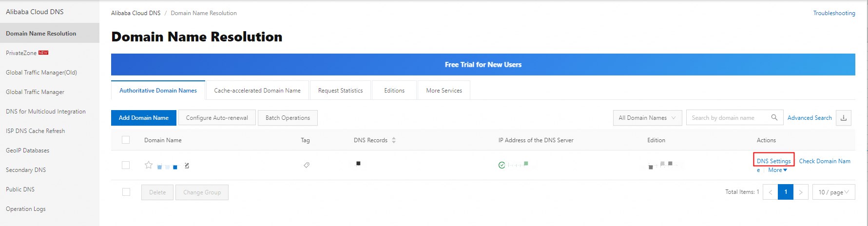Expand the More actions menu
The image size is (868, 226).
(778, 170)
